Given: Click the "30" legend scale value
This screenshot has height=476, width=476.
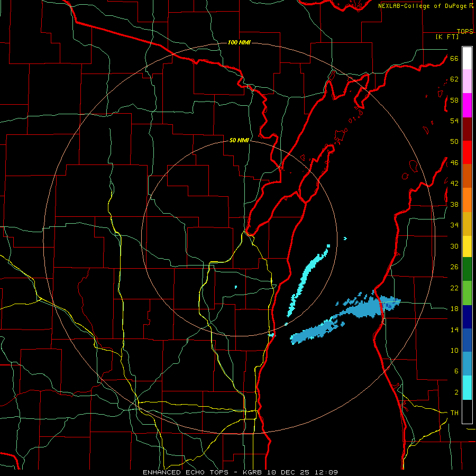Looking at the screenshot, I should [x=454, y=246].
